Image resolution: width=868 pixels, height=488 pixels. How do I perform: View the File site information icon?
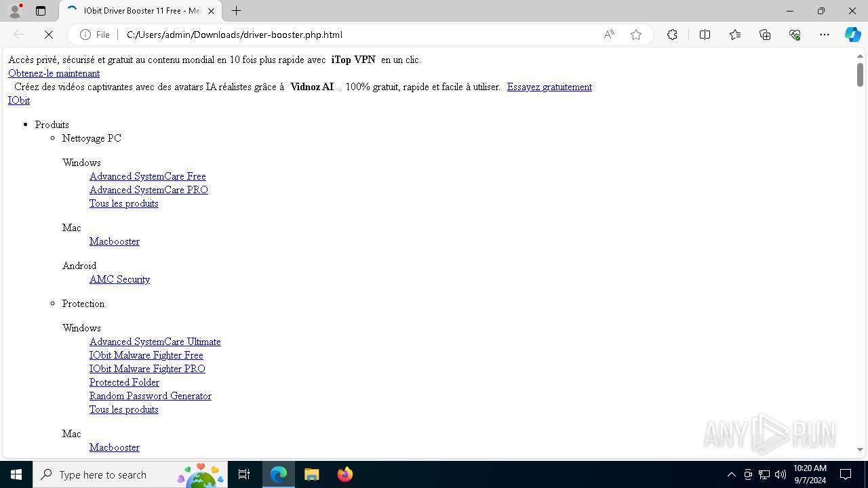point(95,35)
